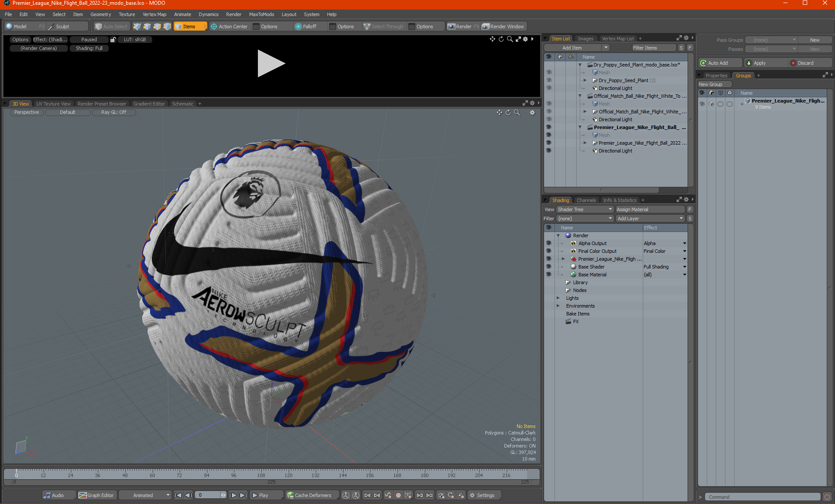Switch to UV Texture View tab
Image resolution: width=835 pixels, height=504 pixels.
tap(53, 104)
